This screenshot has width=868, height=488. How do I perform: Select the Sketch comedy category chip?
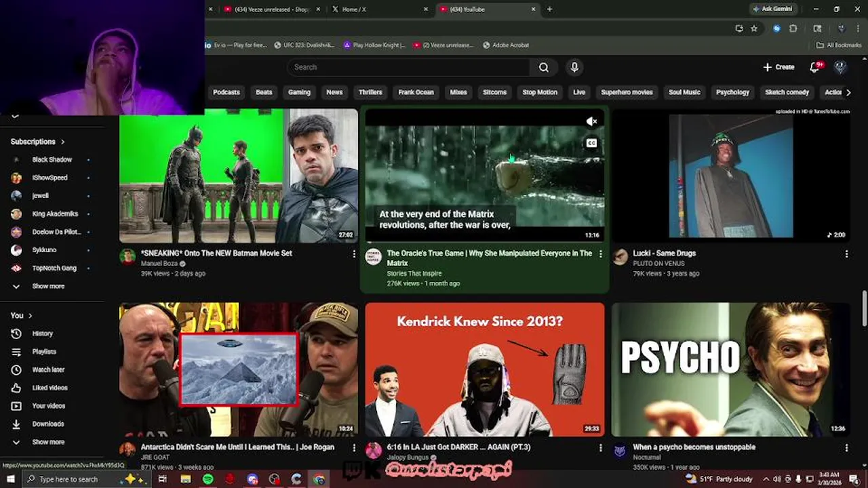787,92
